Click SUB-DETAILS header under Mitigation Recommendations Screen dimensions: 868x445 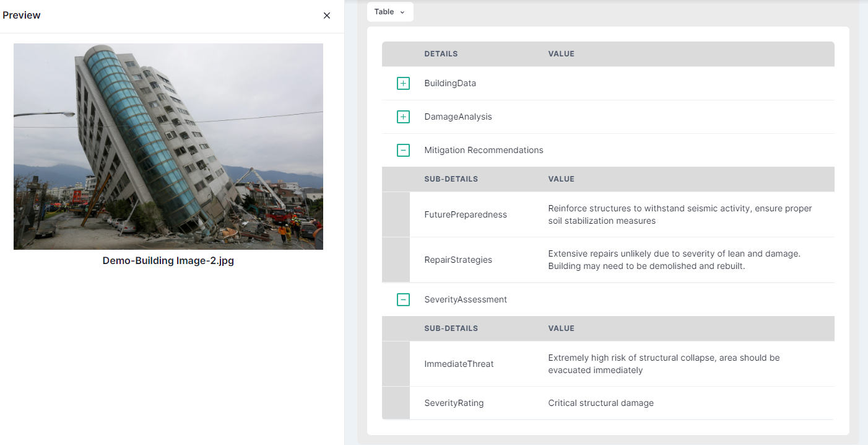pos(451,179)
